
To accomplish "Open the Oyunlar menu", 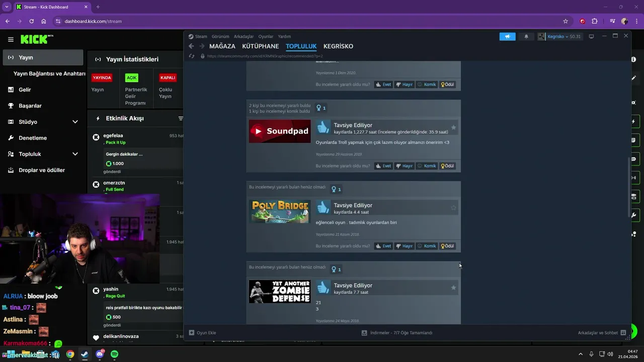I will pos(266,36).
